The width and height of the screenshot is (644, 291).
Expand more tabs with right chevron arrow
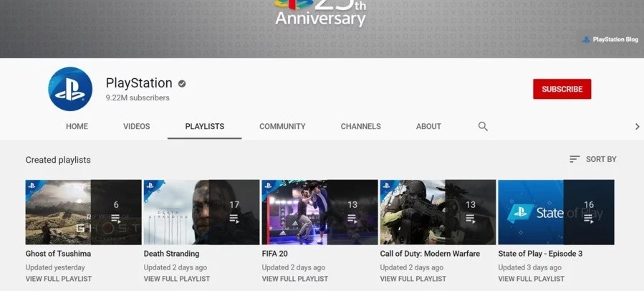637,127
